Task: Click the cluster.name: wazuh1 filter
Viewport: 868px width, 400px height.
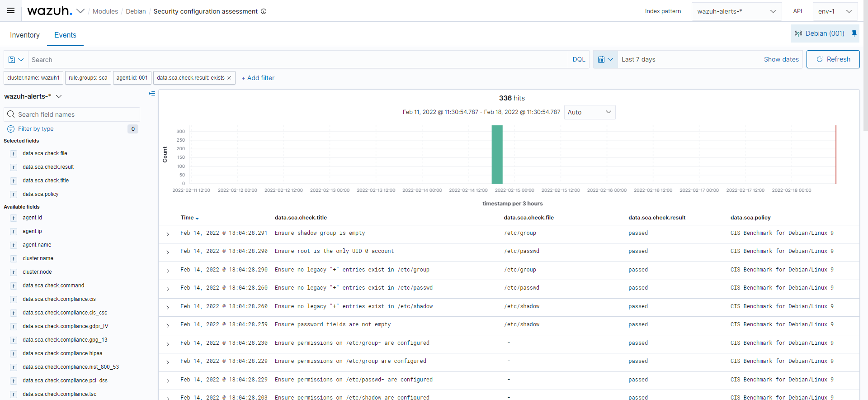Action: [x=33, y=78]
